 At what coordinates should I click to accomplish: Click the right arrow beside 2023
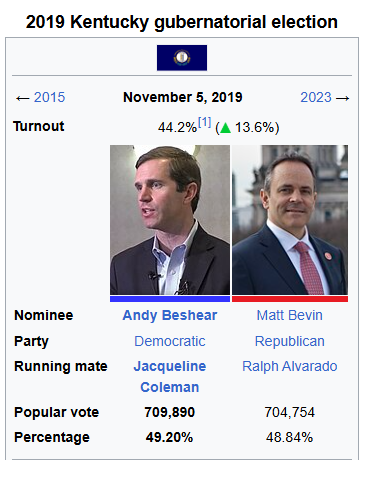[342, 98]
